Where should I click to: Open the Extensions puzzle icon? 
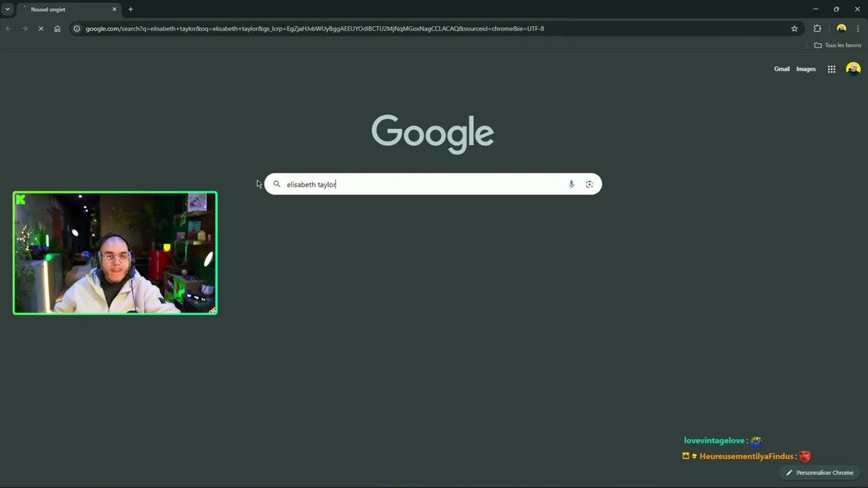(x=817, y=28)
